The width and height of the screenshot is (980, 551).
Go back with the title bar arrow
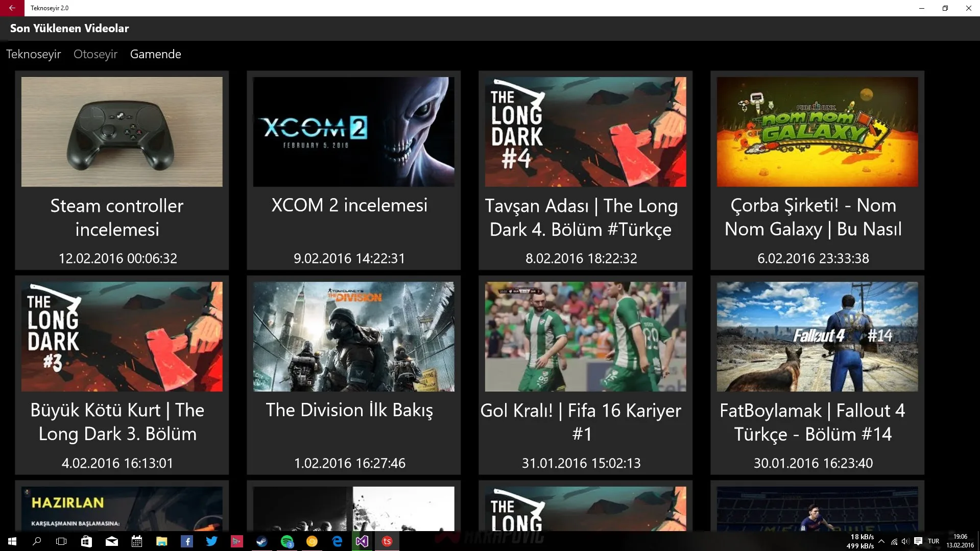12,8
